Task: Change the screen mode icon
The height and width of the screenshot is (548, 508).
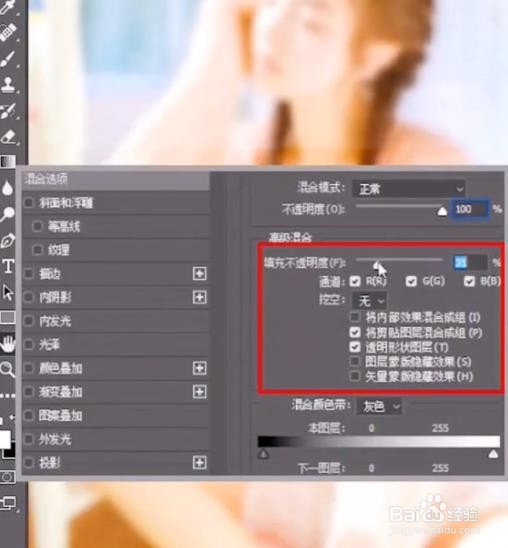Action: point(8,503)
